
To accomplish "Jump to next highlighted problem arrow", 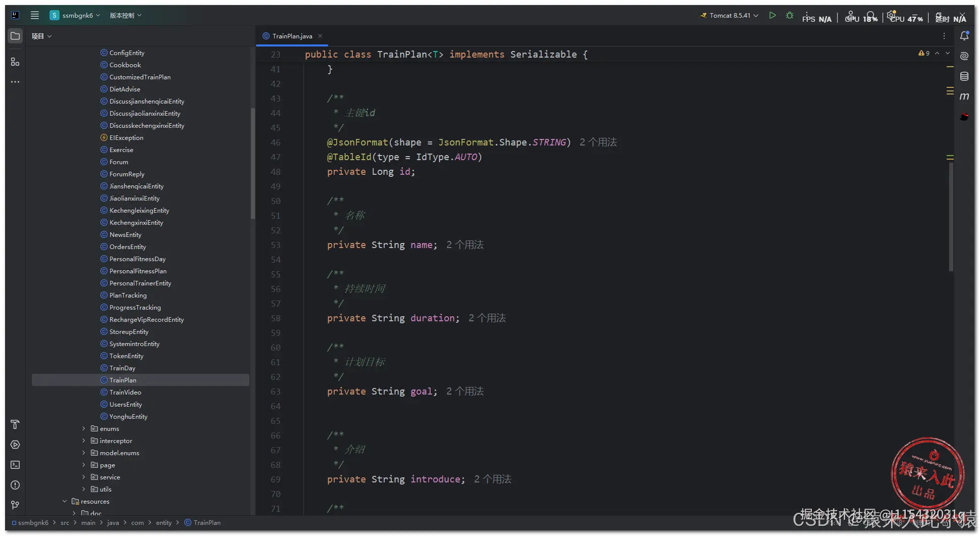I will click(948, 53).
